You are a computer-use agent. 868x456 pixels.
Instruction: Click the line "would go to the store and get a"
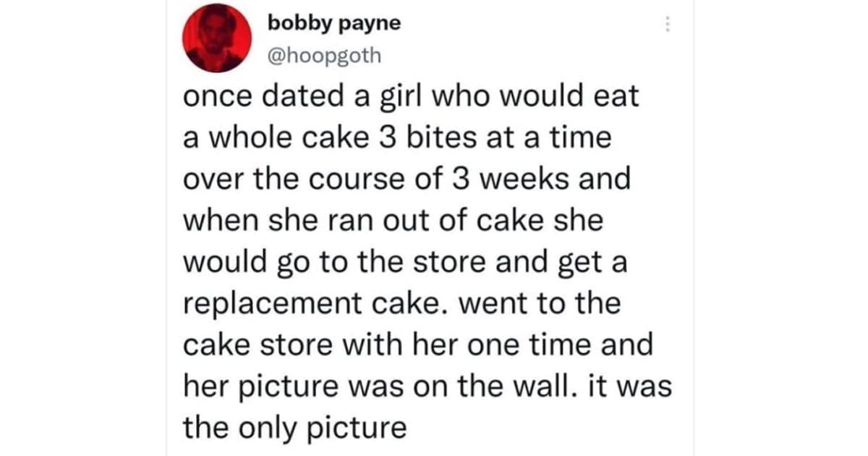click(x=404, y=261)
